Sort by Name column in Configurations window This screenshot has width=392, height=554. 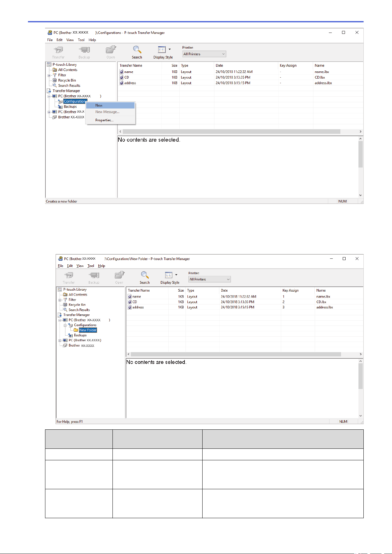tap(338, 65)
